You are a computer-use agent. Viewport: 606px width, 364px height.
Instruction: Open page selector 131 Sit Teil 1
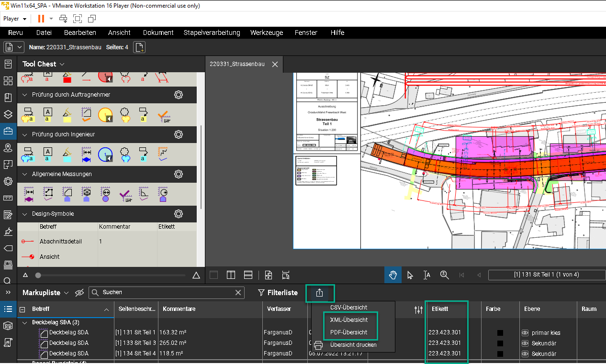tap(546, 275)
